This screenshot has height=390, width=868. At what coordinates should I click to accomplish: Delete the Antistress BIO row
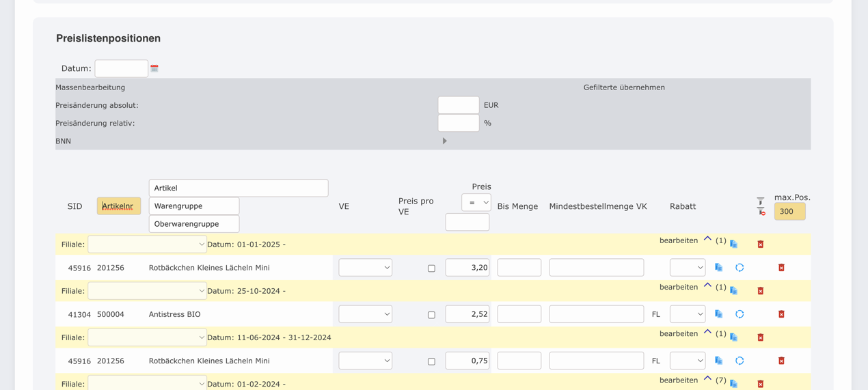[x=781, y=314]
